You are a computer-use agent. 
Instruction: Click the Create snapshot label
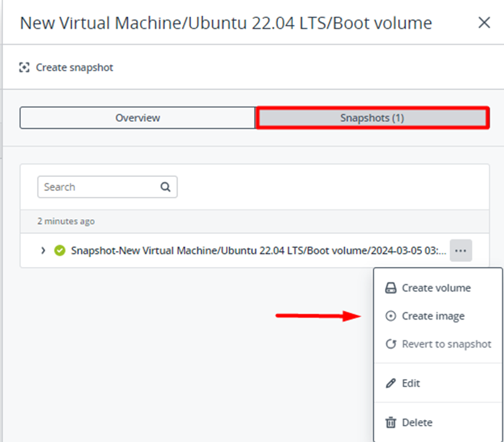(74, 67)
